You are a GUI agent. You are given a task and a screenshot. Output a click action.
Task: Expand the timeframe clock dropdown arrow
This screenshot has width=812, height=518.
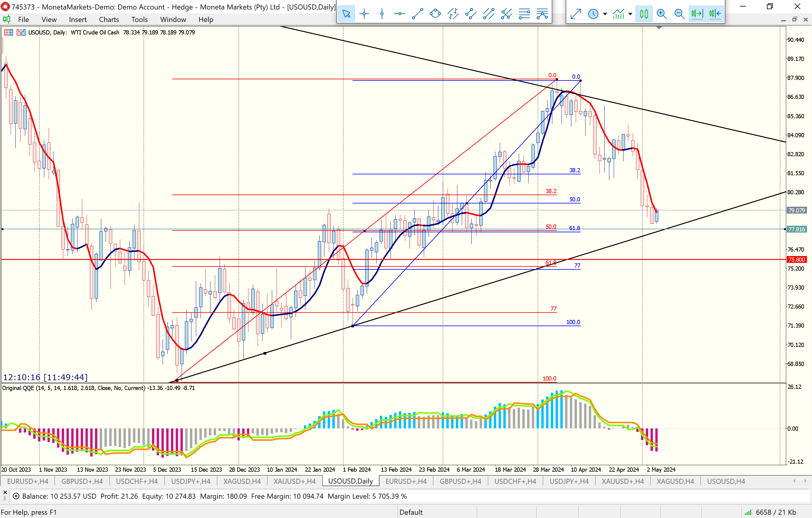click(x=605, y=14)
